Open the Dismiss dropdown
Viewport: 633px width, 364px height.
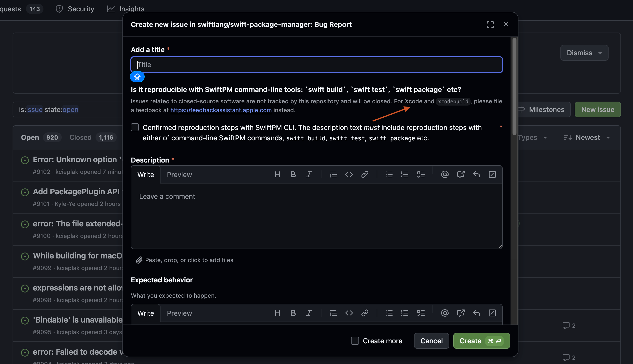tap(584, 53)
